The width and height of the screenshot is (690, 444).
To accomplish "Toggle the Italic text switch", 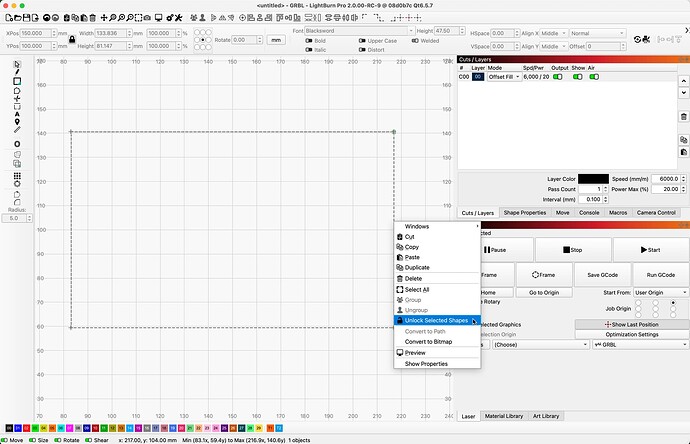I will pyautogui.click(x=309, y=50).
